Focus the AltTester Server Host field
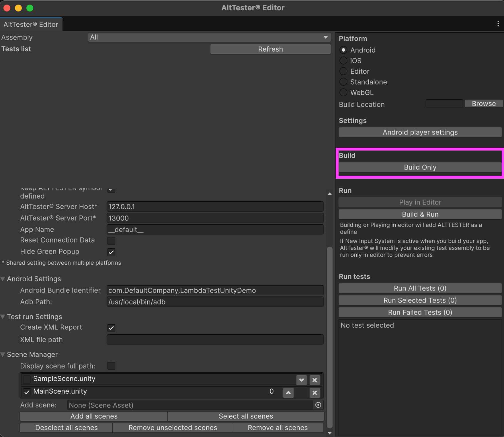This screenshot has height=437, width=504. point(215,206)
